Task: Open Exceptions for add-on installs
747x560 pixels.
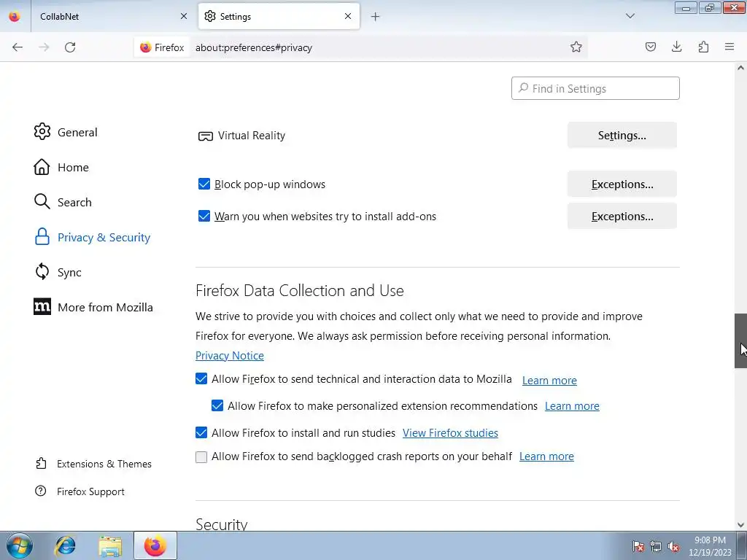Action: [622, 216]
